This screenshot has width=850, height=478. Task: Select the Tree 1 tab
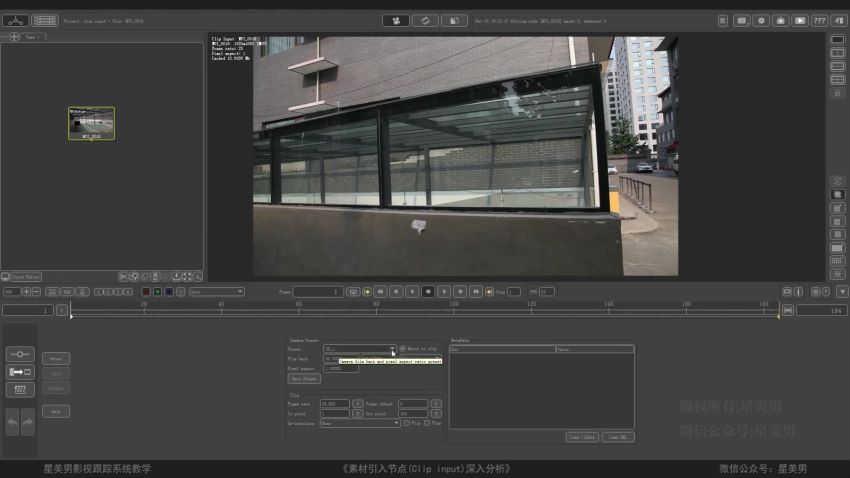[33, 37]
